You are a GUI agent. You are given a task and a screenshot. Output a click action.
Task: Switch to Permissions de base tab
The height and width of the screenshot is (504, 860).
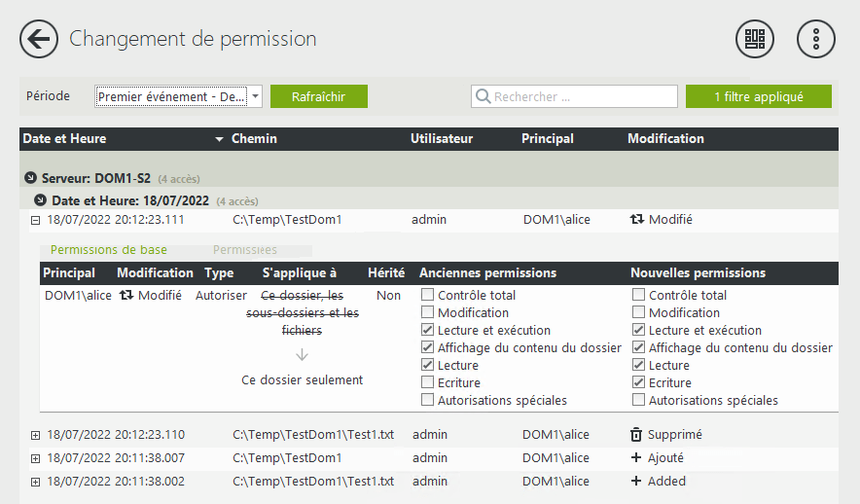(108, 250)
